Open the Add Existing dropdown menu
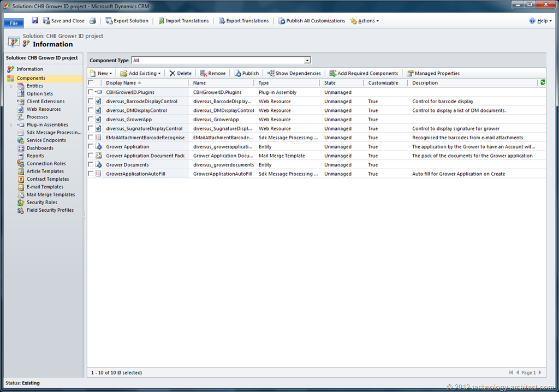The image size is (559, 392). [x=140, y=73]
